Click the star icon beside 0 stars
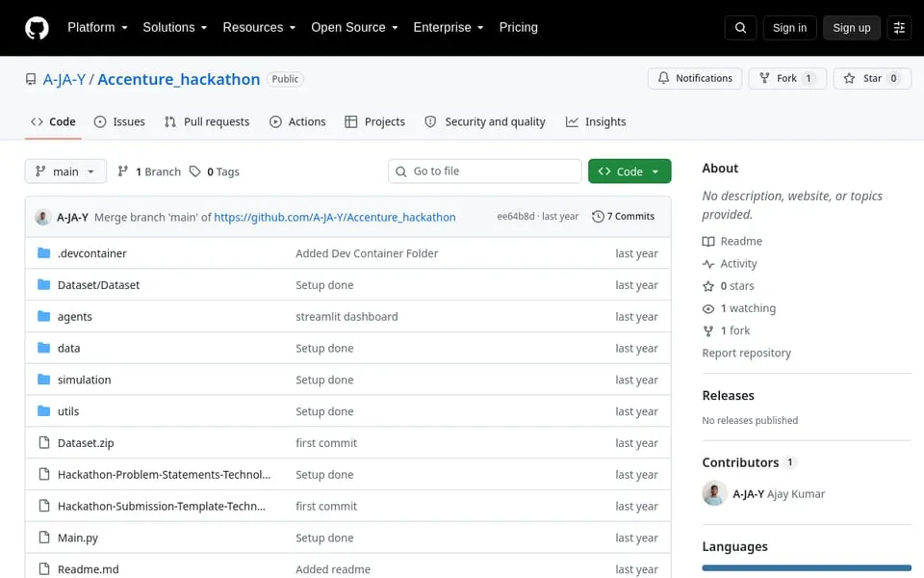Screen dimensions: 924x578 [x=708, y=286]
